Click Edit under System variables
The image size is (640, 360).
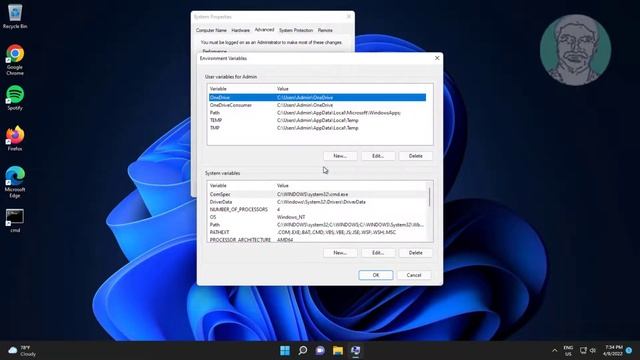[x=378, y=253]
